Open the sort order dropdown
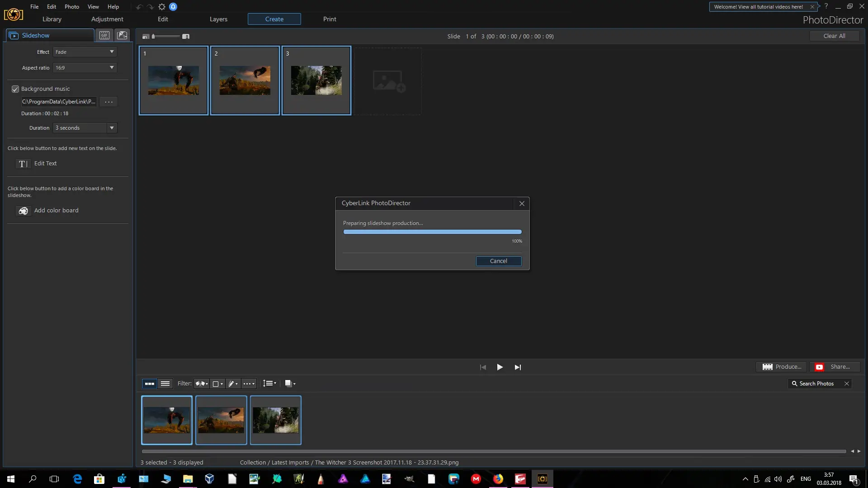The width and height of the screenshot is (868, 488). tap(269, 384)
